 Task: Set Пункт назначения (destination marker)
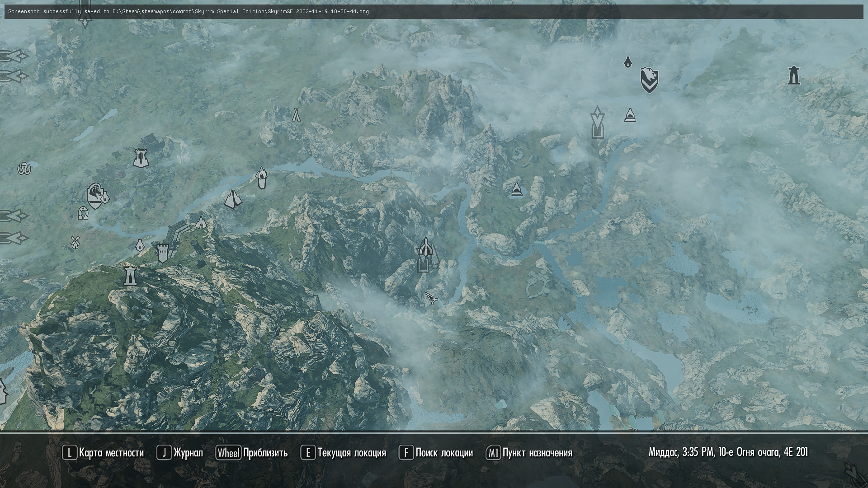pyautogui.click(x=529, y=453)
